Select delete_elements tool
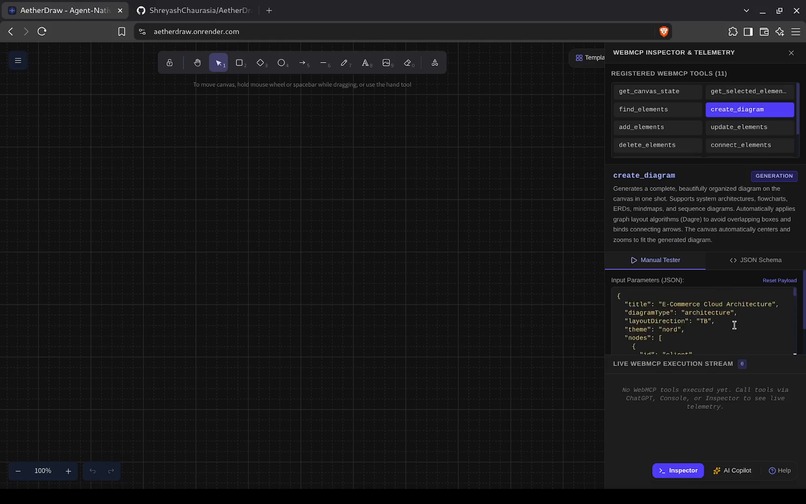 tap(657, 145)
